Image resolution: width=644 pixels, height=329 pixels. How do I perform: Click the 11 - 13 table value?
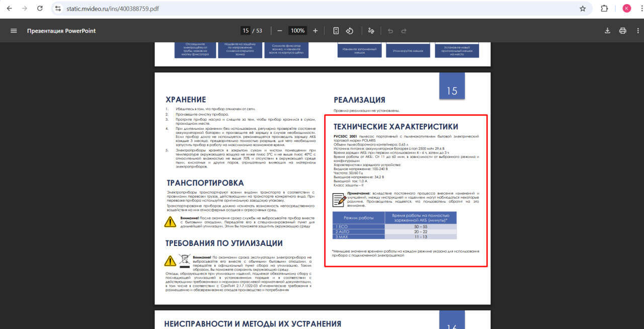point(420,236)
